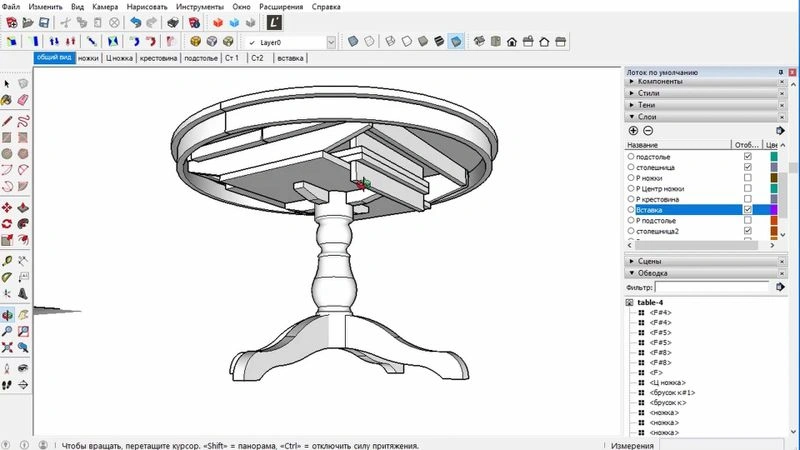Viewport: 800px width, 450px height.
Task: Select the <Ц ножка> outliner item
Action: coord(667,383)
